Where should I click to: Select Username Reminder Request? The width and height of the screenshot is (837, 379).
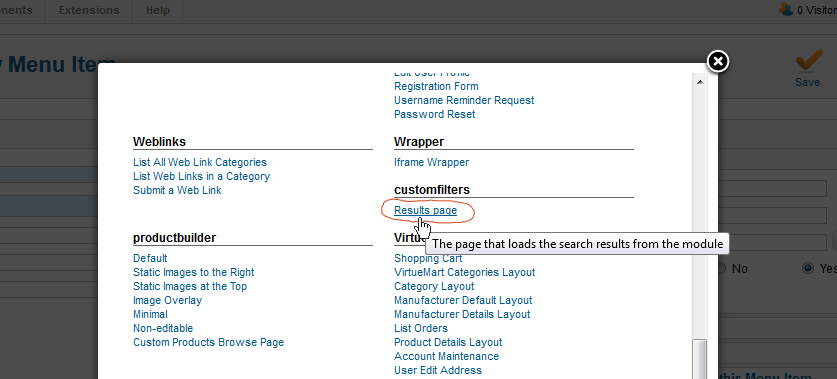[x=464, y=100]
